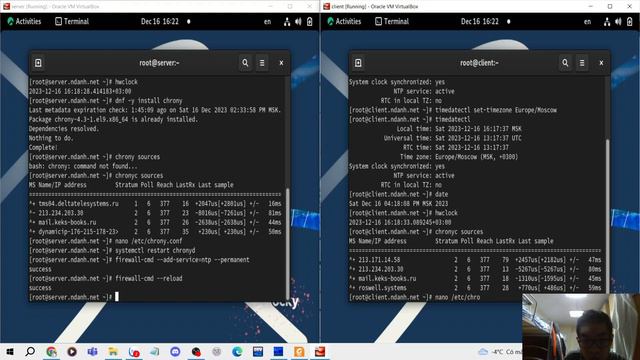Click the volume icon in client VM top bar

click(618, 22)
